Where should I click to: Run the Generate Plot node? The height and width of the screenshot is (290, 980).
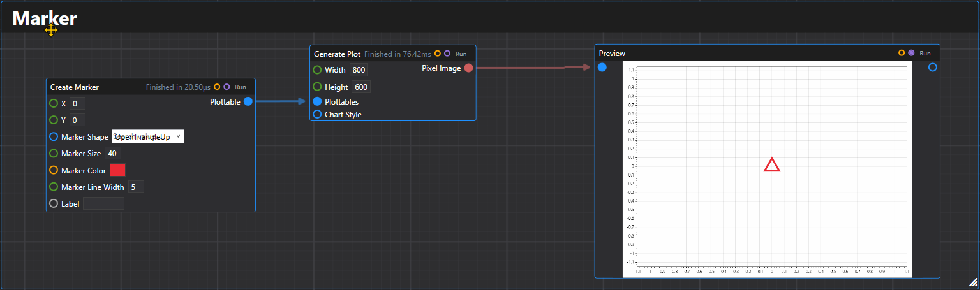tap(461, 54)
